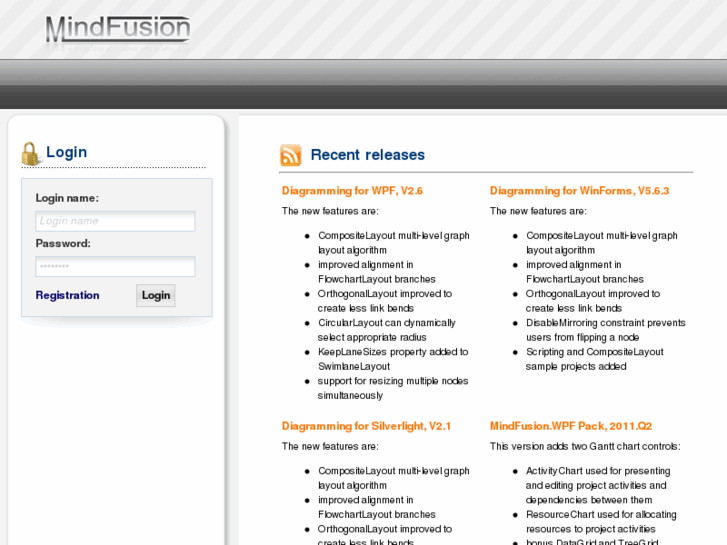Viewport: 727px width, 545px height.
Task: Click 'Scripting and CompositeLayout sample projects added'
Action: coord(595,359)
